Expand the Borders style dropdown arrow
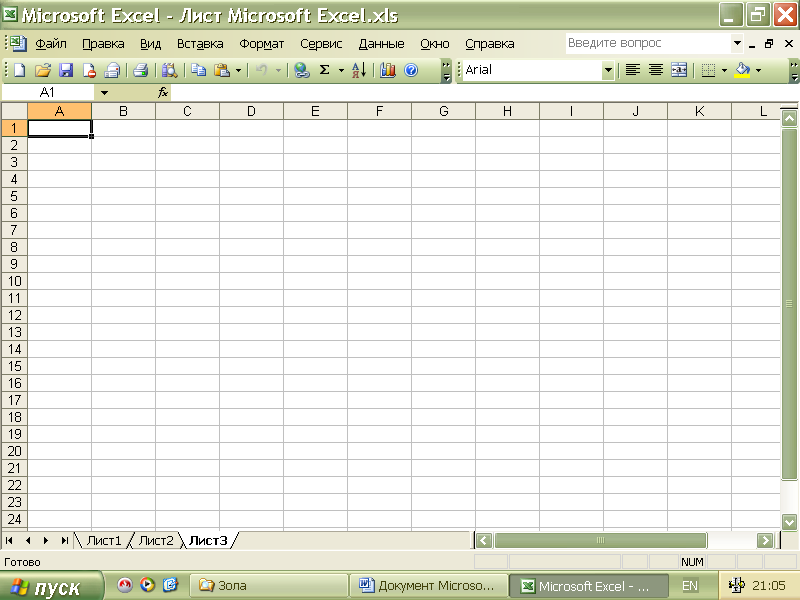 pos(724,70)
